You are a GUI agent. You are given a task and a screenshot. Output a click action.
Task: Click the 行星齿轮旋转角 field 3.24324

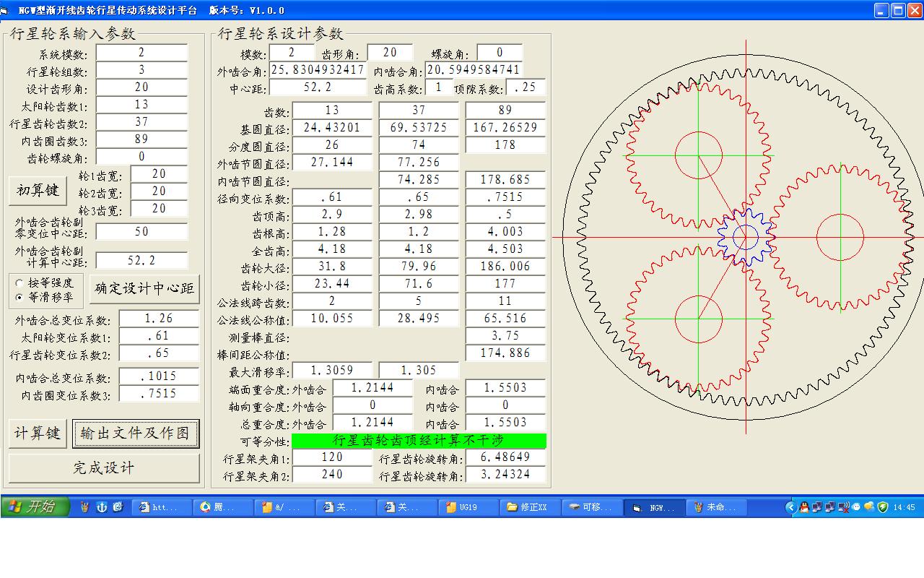[505, 475]
